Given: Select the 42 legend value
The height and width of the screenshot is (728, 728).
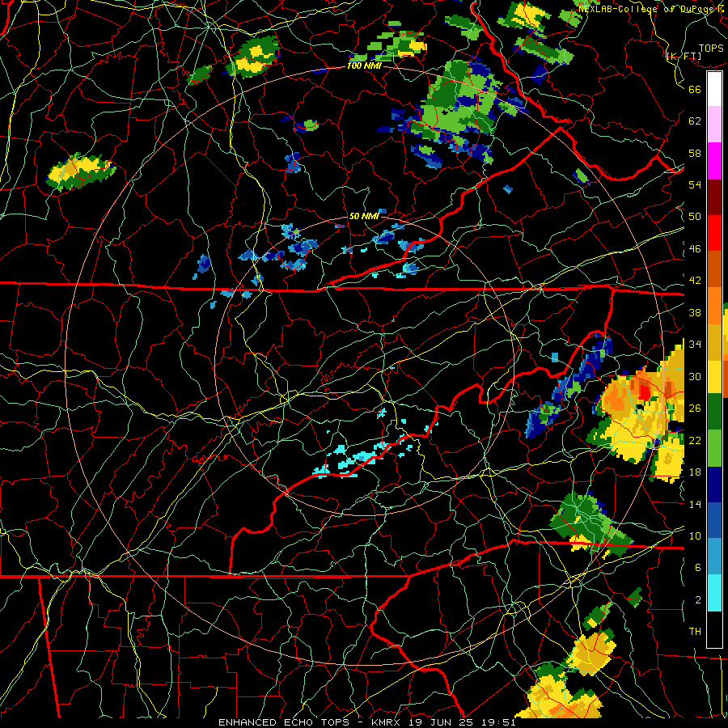Looking at the screenshot, I should 695,281.
